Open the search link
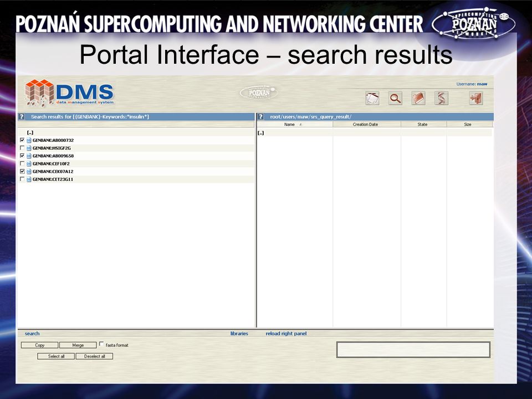 (x=32, y=334)
